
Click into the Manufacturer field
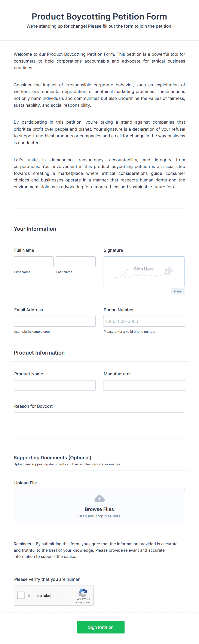(x=144, y=385)
